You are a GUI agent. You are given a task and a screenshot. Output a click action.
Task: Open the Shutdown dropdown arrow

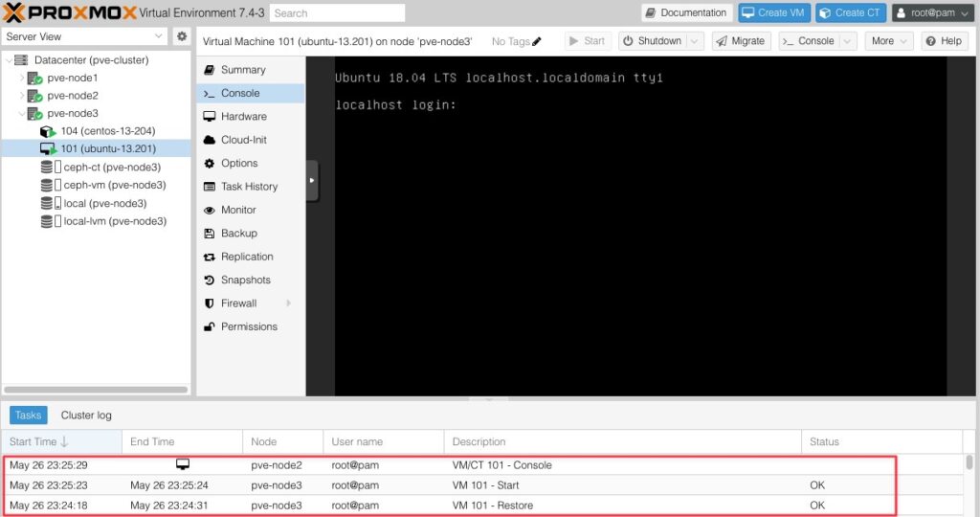click(695, 41)
